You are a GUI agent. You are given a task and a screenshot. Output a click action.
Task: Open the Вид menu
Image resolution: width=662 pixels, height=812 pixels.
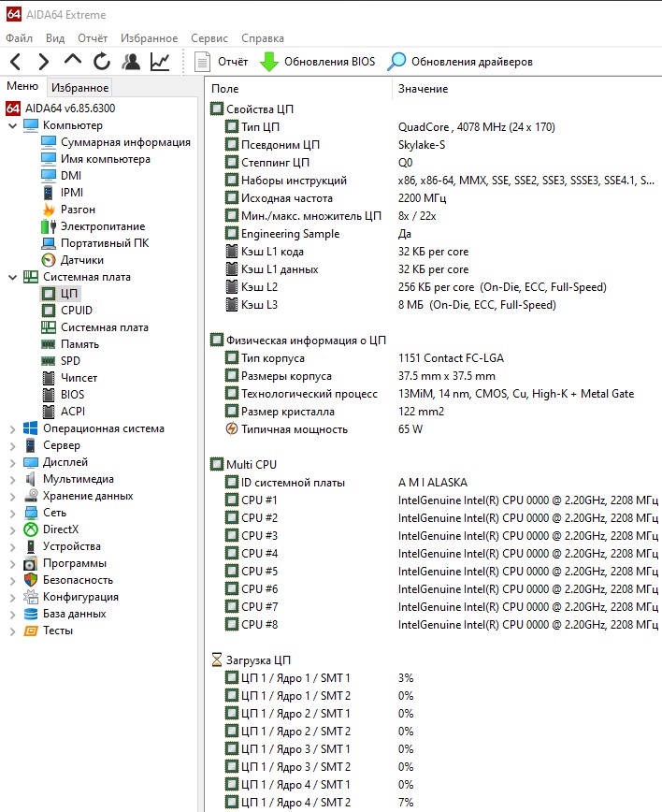[55, 38]
